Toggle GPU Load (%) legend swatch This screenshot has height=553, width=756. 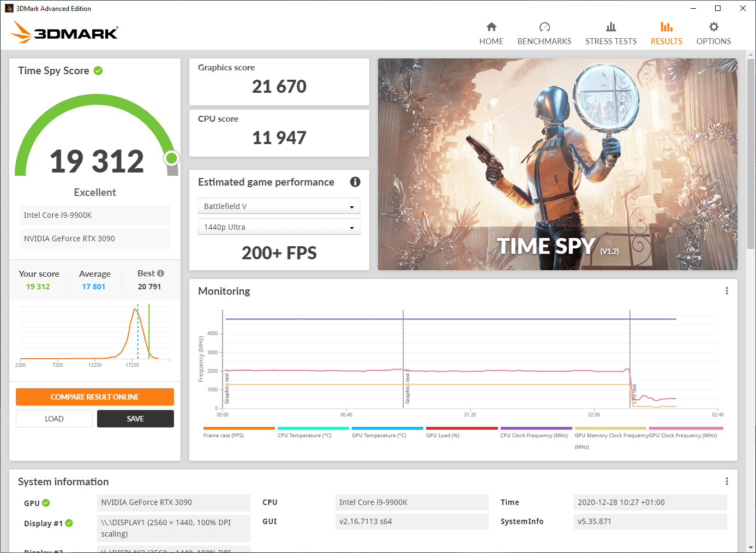pyautogui.click(x=461, y=429)
